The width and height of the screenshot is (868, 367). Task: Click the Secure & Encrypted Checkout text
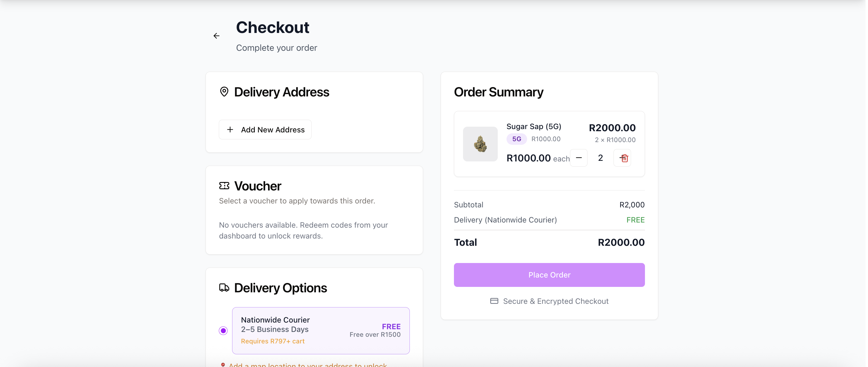pyautogui.click(x=555, y=301)
